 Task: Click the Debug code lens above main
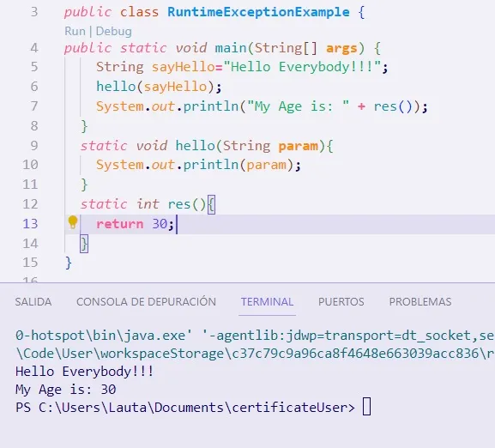click(x=113, y=31)
